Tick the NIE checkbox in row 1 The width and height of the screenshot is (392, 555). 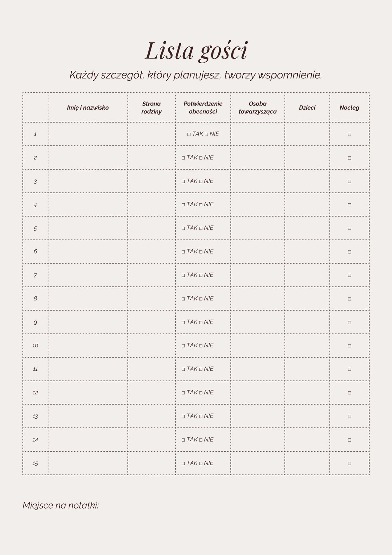coord(206,134)
